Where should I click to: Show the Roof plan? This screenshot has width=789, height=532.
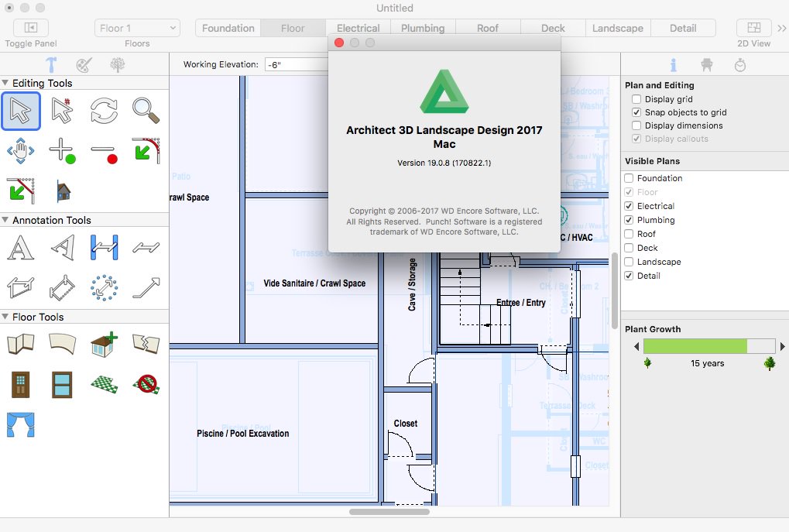(629, 234)
